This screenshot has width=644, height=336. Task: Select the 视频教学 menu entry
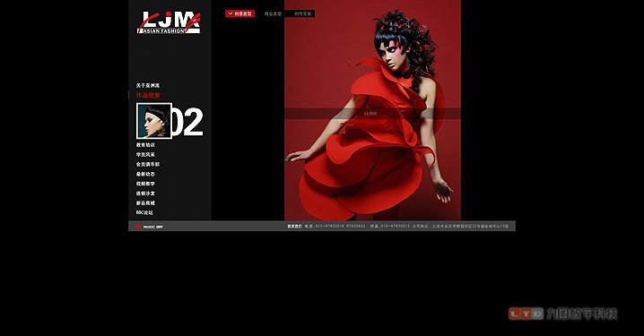pos(146,184)
